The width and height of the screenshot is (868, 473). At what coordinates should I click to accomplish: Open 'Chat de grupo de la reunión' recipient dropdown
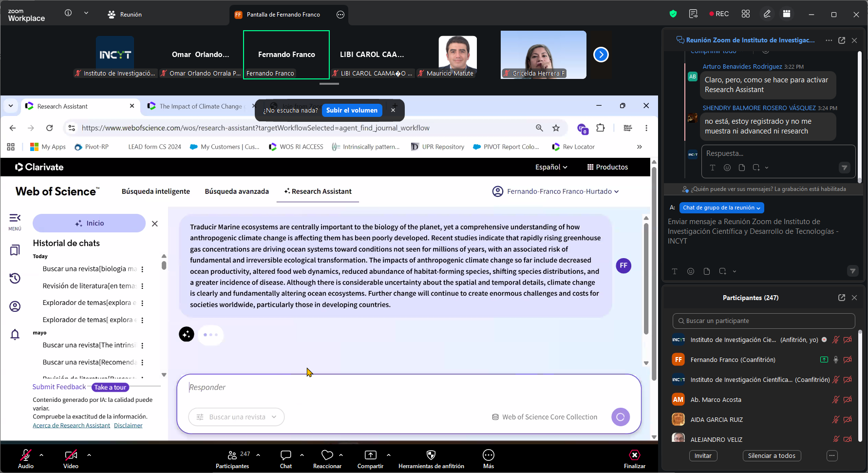click(722, 208)
